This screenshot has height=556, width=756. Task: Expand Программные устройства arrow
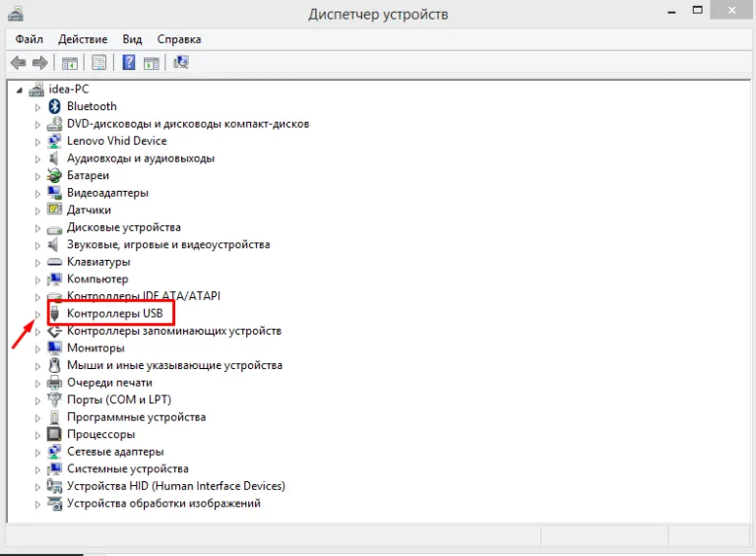coord(37,418)
